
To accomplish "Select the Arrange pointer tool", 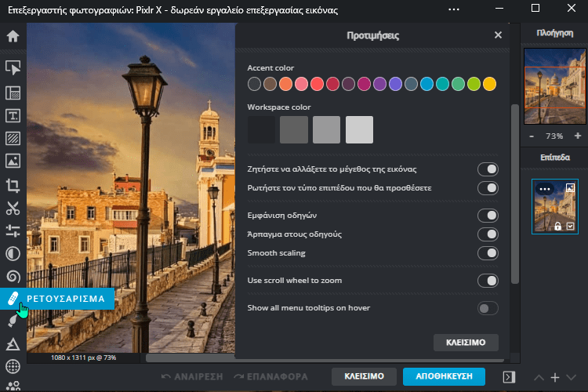I will pos(13,68).
